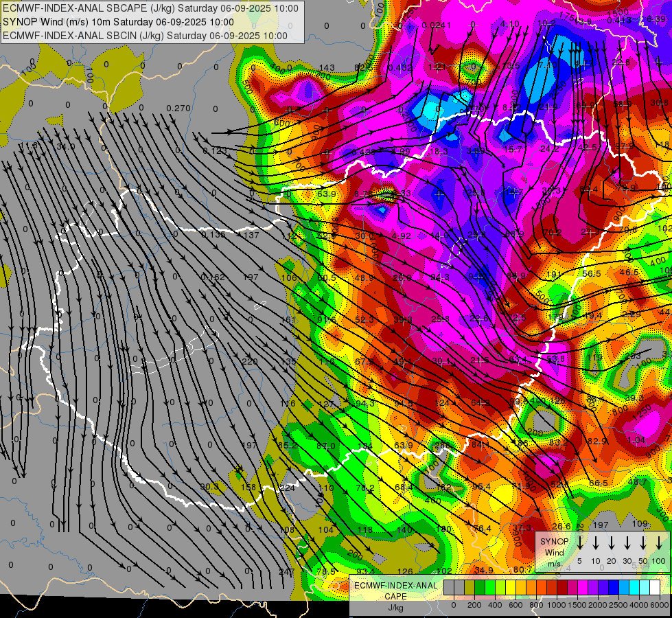Viewport: 672px width, 618px height.
Task: Click the '143' value on the map
Action: [x=327, y=67]
